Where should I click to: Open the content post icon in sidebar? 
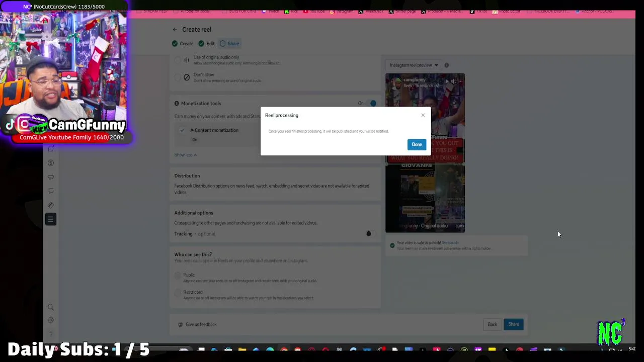tap(51, 149)
